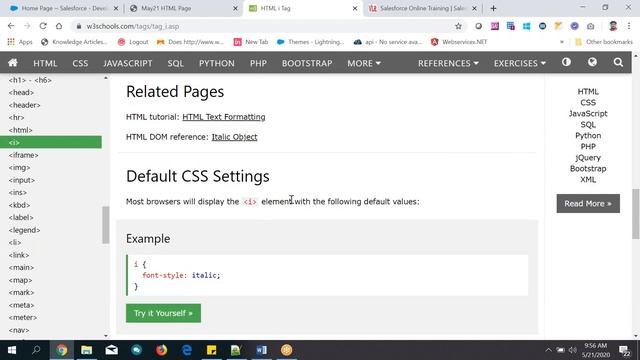This screenshot has width=640, height=360.
Task: Open Knowledge Articles bookmark
Action: [74, 42]
